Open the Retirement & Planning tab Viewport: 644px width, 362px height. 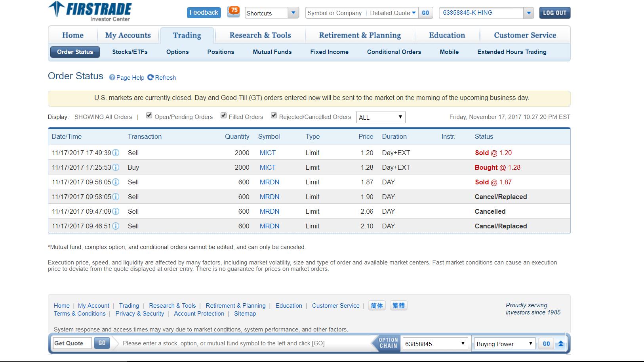point(360,35)
